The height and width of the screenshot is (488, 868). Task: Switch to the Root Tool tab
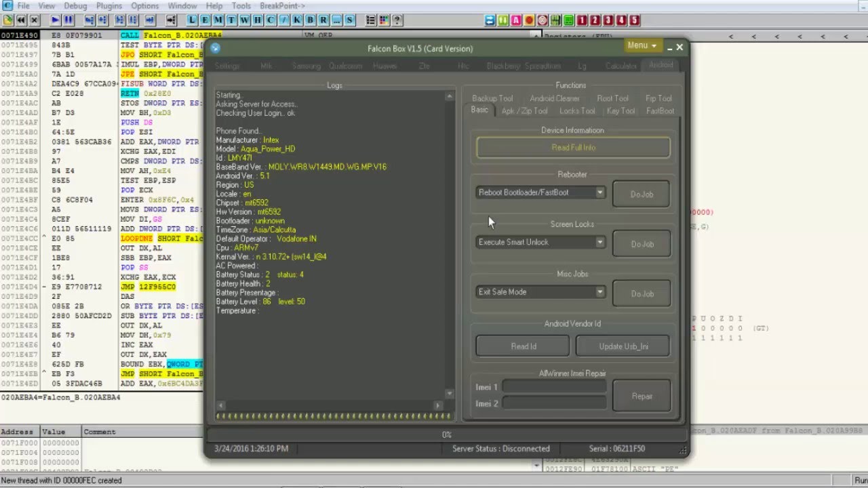(612, 98)
